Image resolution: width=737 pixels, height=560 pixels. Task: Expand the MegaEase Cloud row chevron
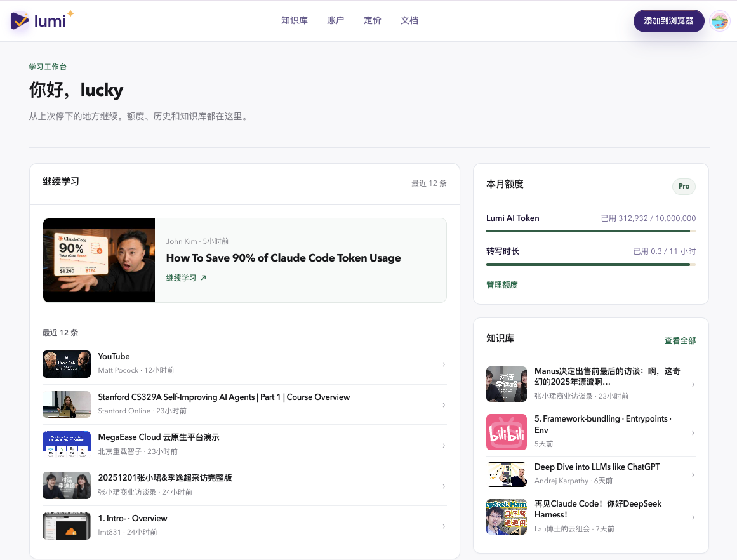click(x=444, y=445)
